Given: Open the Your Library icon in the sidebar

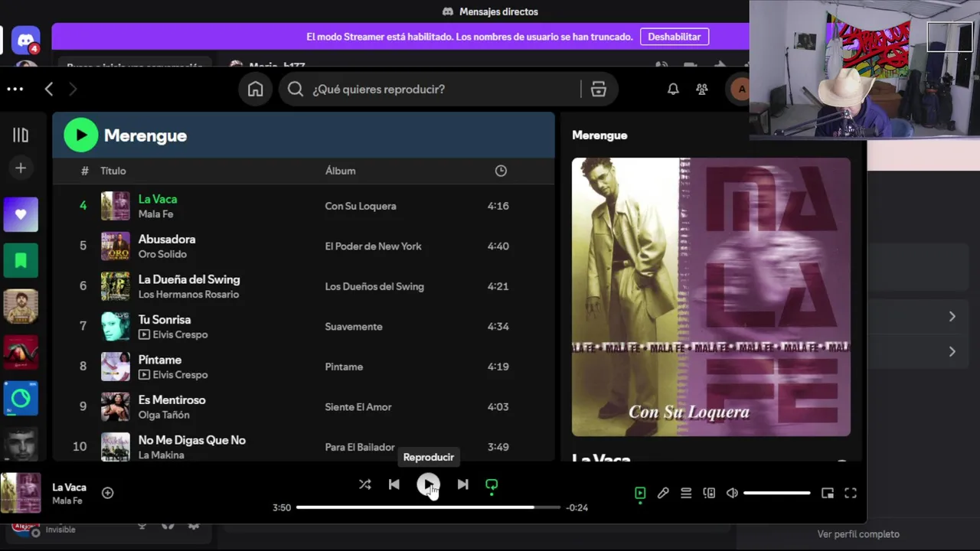Looking at the screenshot, I should (21, 135).
